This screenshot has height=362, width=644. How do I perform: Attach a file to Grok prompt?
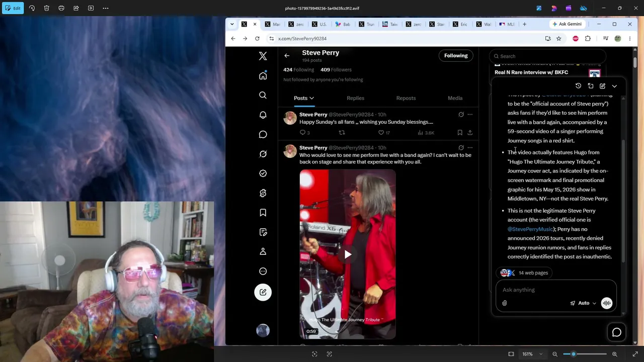coord(505,303)
